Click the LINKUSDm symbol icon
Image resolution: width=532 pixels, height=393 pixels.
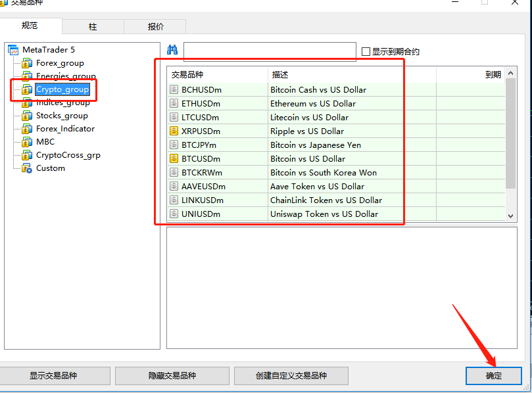(x=174, y=200)
